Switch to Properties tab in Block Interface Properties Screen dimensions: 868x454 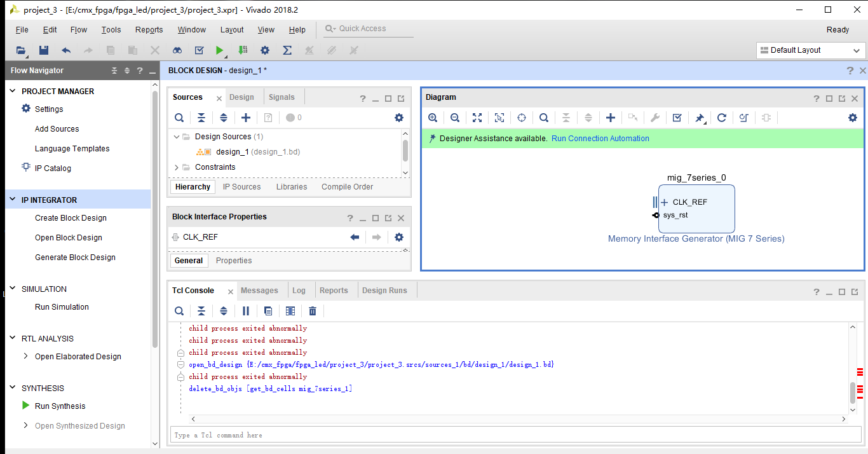234,261
